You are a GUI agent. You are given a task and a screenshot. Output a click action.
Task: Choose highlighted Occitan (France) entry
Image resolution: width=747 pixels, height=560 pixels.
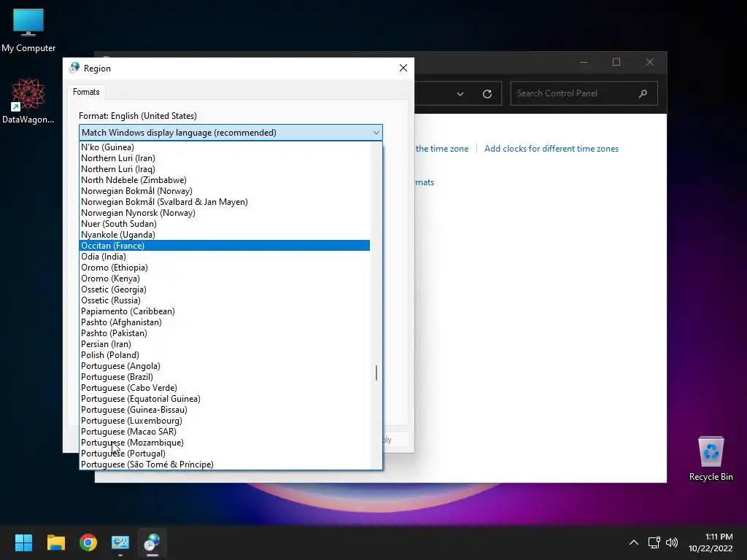[x=225, y=246]
